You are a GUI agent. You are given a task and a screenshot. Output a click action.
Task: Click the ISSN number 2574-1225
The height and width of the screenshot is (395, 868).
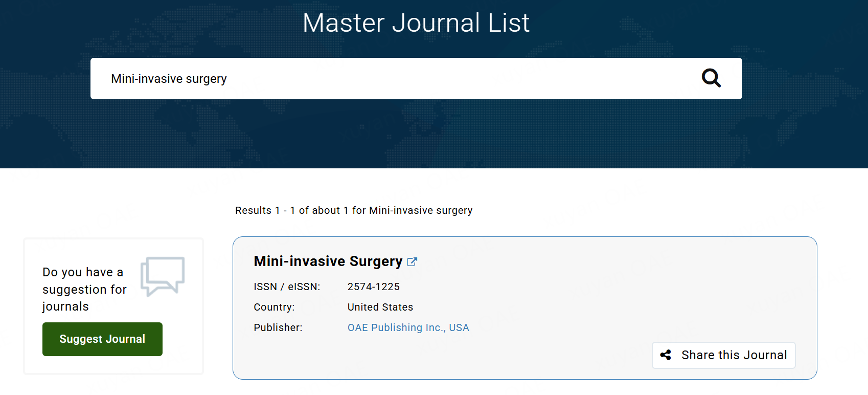373,287
